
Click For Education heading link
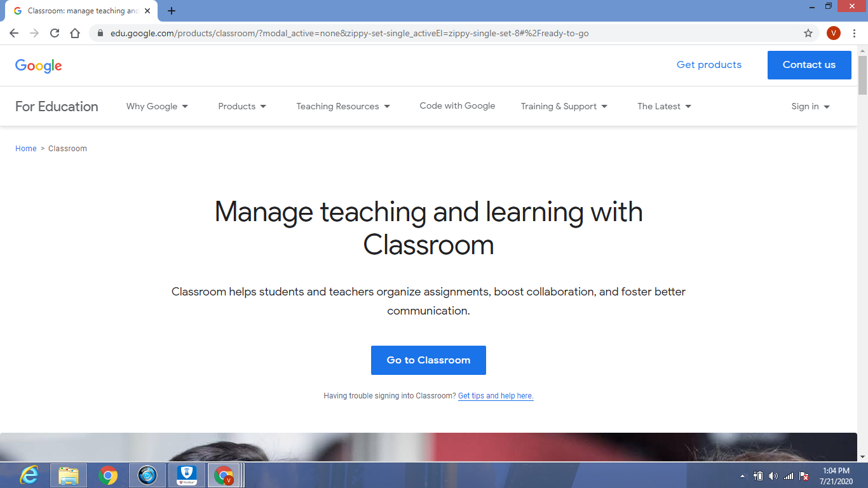click(57, 106)
